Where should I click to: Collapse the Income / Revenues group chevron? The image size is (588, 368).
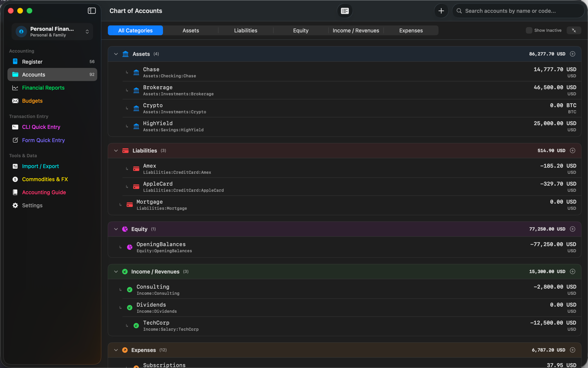coord(116,272)
